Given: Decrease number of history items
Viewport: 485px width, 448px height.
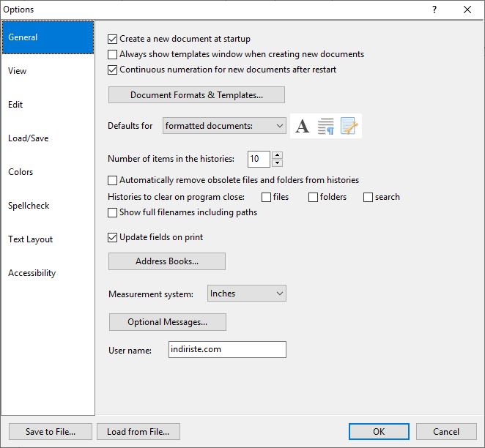Looking at the screenshot, I should (277, 163).
